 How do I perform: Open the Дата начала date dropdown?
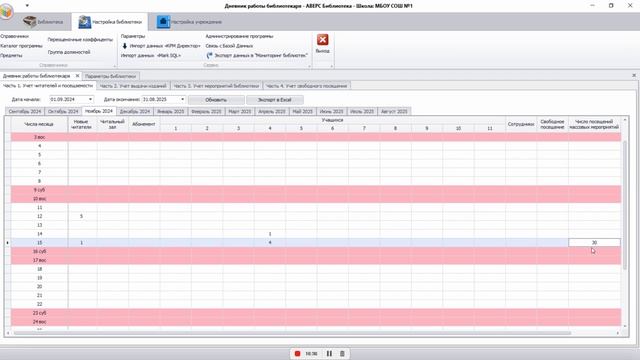[90, 99]
